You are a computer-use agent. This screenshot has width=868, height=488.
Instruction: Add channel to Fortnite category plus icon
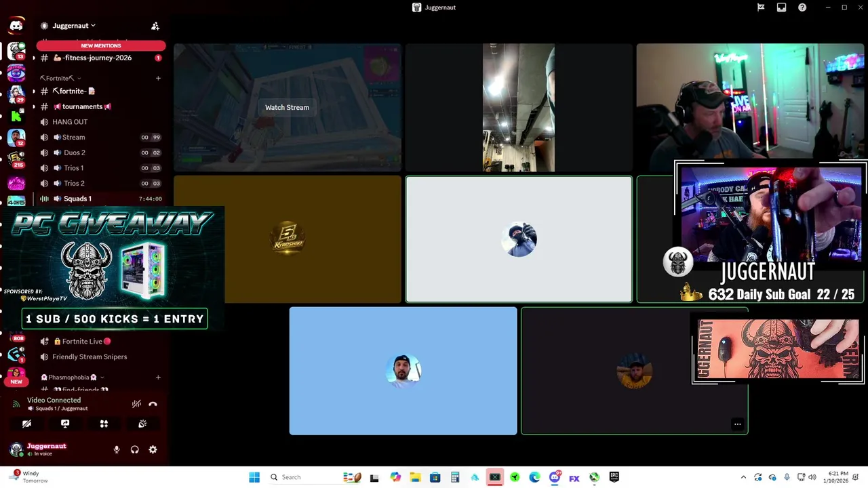[158, 78]
